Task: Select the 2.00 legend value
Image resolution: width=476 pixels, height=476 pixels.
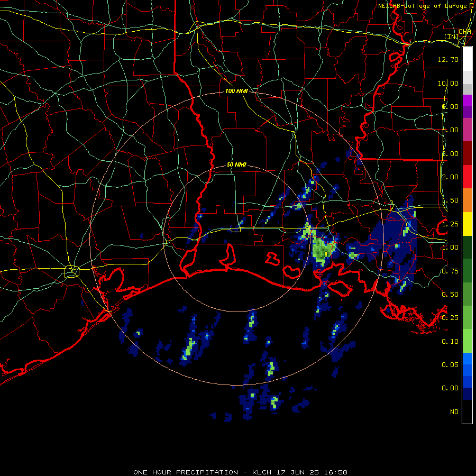Action: pos(450,177)
